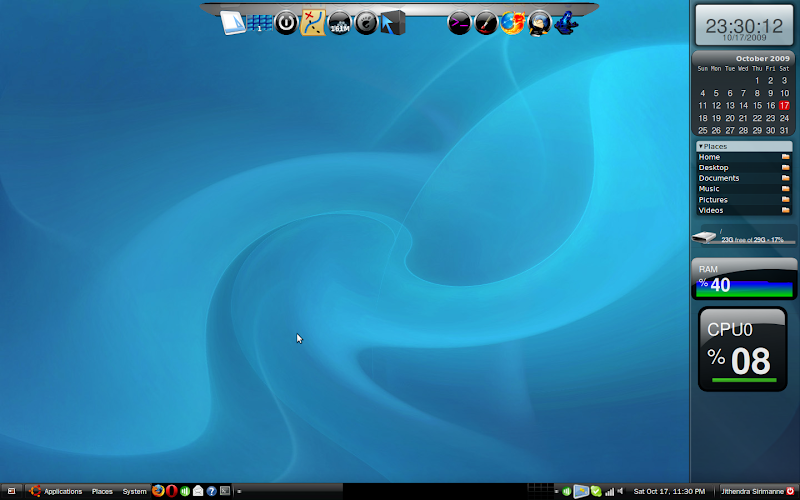The height and width of the screenshot is (500, 800).
Task: Click the 161M memory monitor dock icon
Action: [339, 23]
